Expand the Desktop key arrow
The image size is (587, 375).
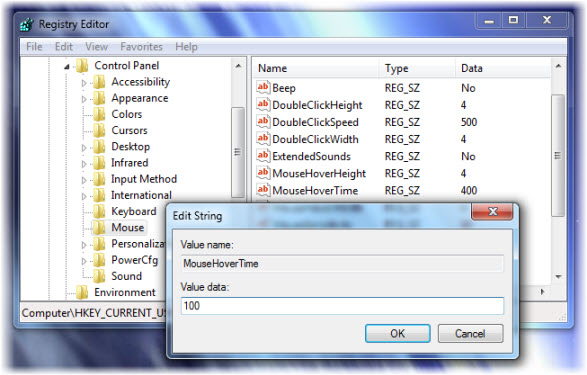[x=84, y=147]
